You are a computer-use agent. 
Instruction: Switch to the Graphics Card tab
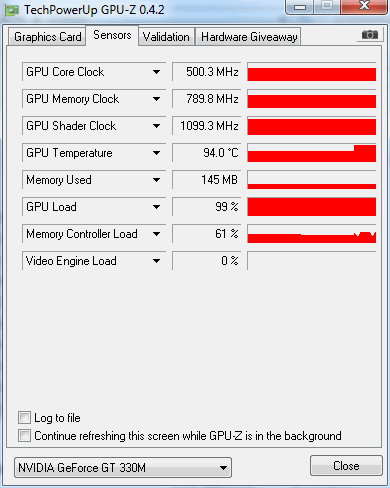click(x=47, y=37)
